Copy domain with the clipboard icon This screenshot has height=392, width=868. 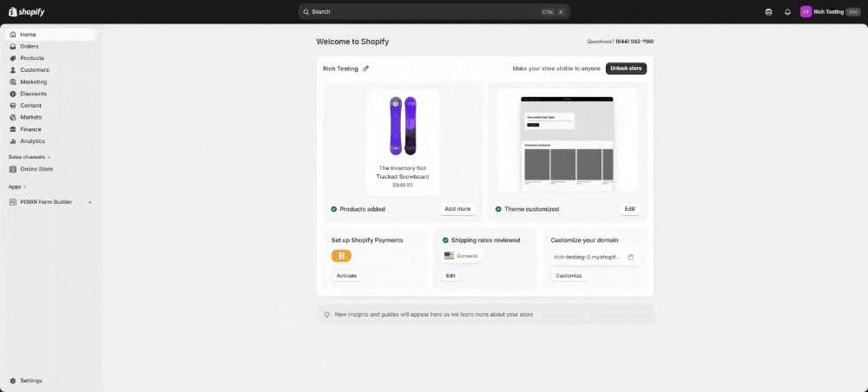click(x=630, y=257)
